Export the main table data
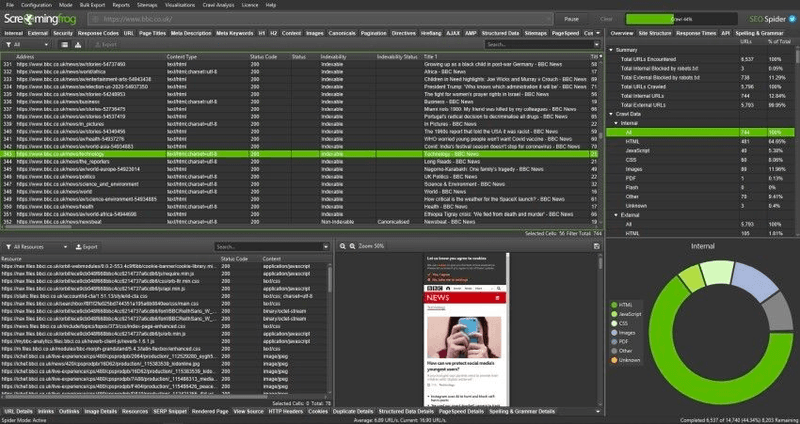 [106, 45]
